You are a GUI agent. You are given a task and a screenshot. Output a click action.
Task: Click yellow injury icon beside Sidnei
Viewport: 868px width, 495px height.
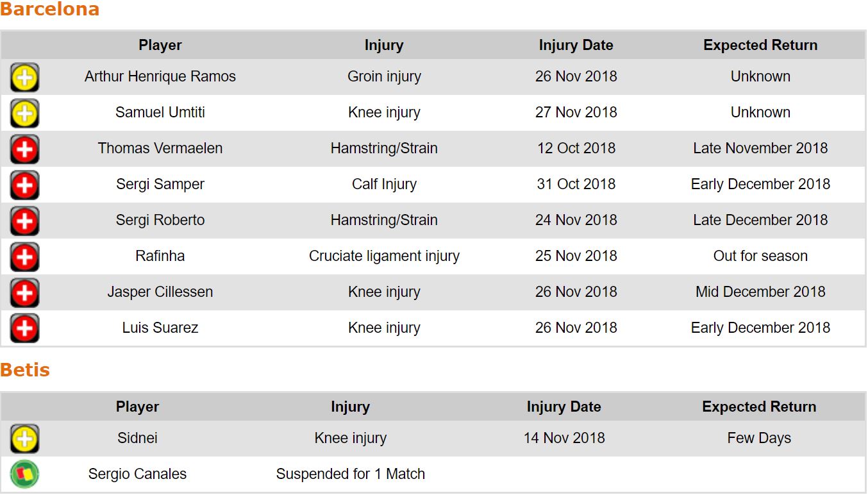coord(24,439)
